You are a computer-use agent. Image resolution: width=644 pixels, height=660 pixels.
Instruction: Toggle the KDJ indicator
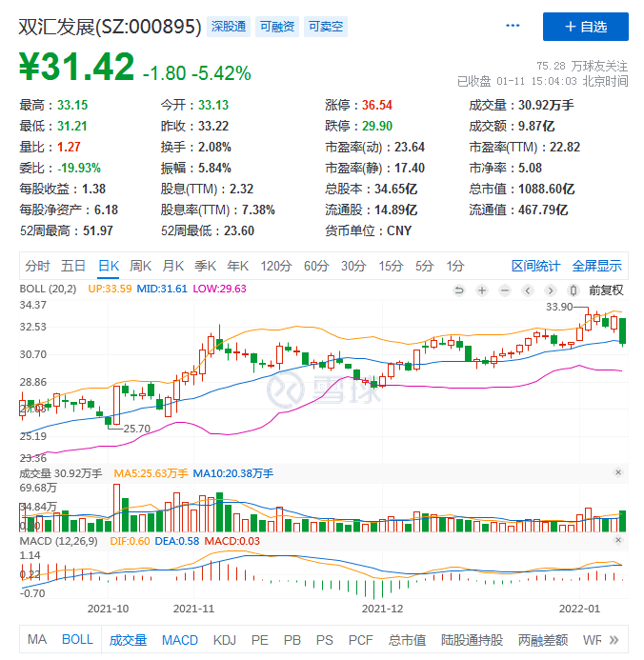coord(224,640)
